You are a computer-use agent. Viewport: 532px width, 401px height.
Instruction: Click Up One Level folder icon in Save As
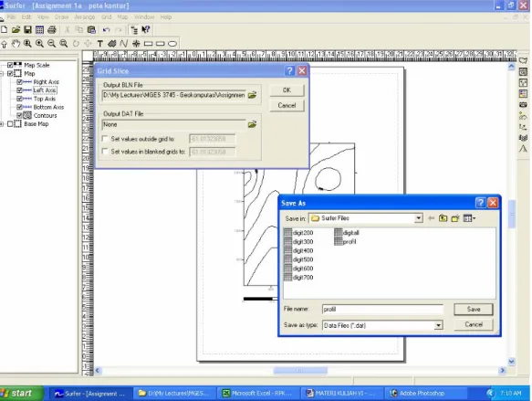[x=443, y=218]
